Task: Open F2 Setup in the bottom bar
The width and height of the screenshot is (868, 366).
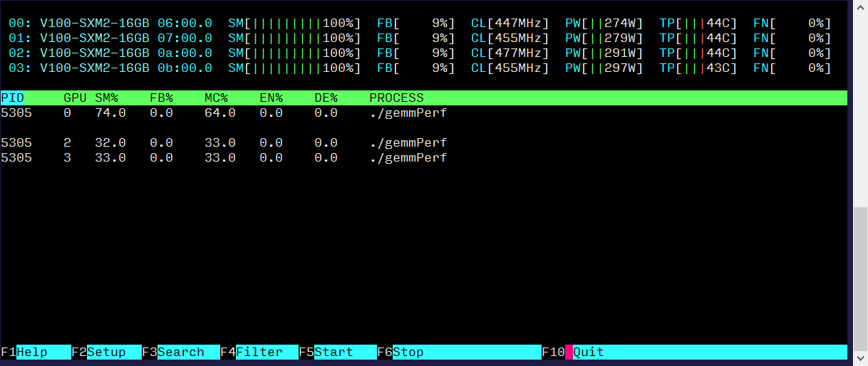Action: point(106,352)
